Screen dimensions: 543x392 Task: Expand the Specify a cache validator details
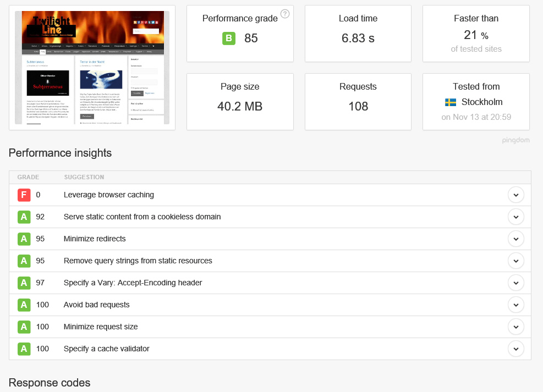point(515,349)
